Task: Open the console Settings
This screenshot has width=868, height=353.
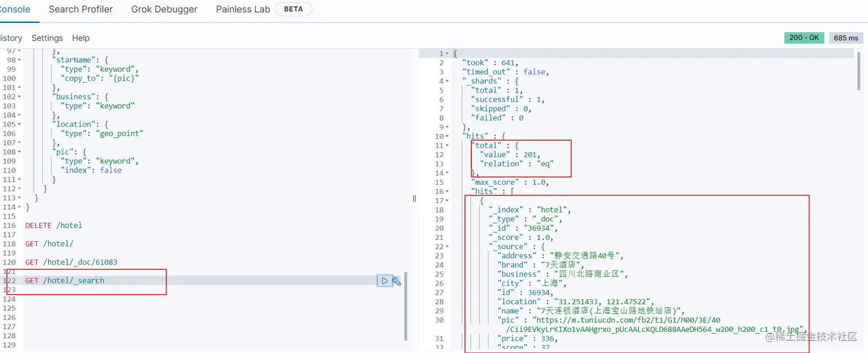Action: click(x=47, y=38)
